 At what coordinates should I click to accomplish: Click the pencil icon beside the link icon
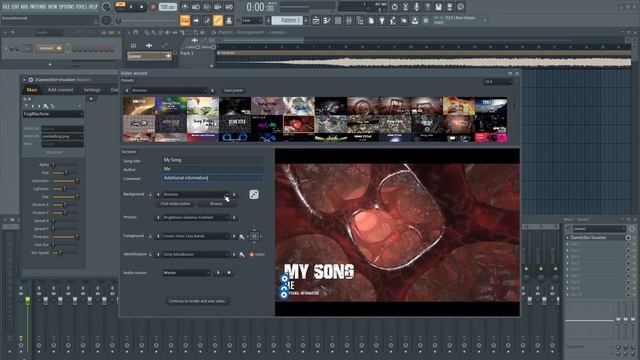coord(207,20)
